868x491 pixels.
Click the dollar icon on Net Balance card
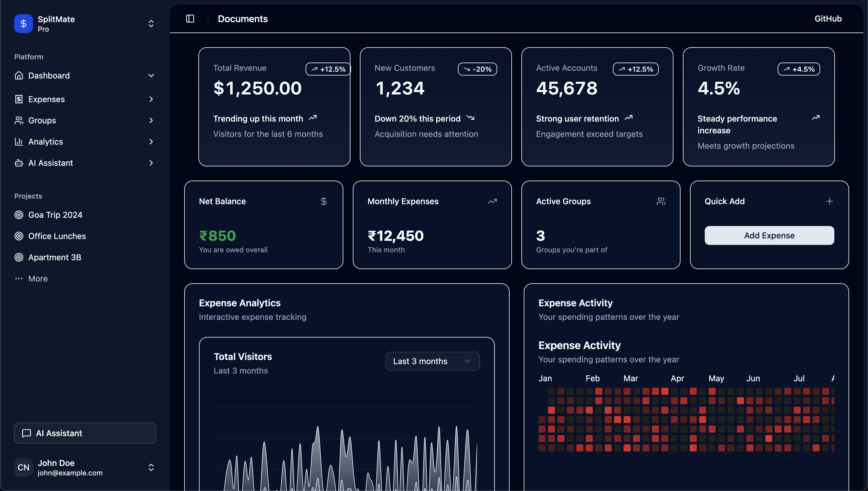tap(324, 201)
